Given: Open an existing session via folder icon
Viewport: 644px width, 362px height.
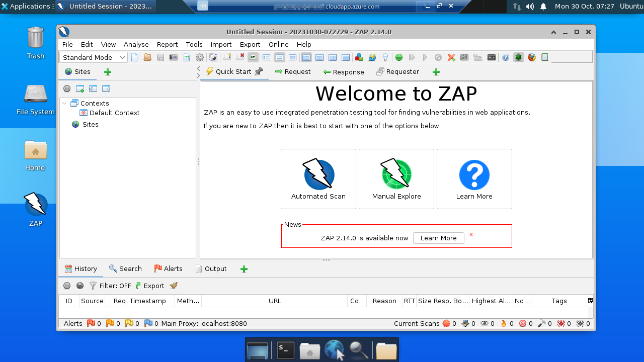Looking at the screenshot, I should [x=147, y=57].
